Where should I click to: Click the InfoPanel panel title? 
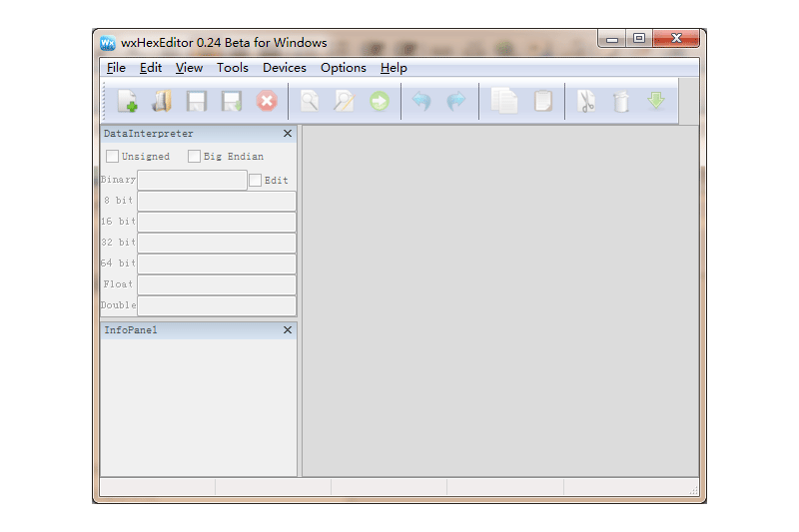pyautogui.click(x=131, y=330)
